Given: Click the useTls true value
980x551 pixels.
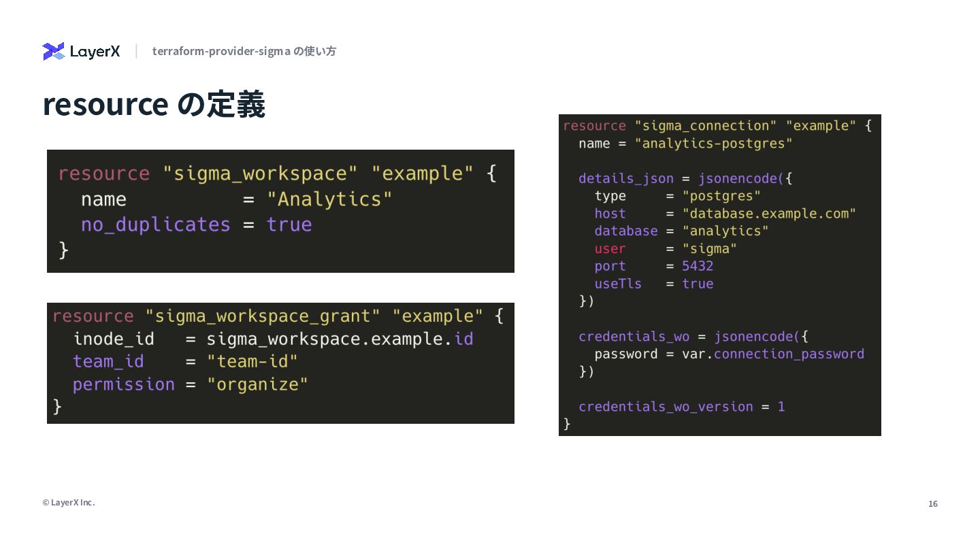Looking at the screenshot, I should tap(698, 284).
